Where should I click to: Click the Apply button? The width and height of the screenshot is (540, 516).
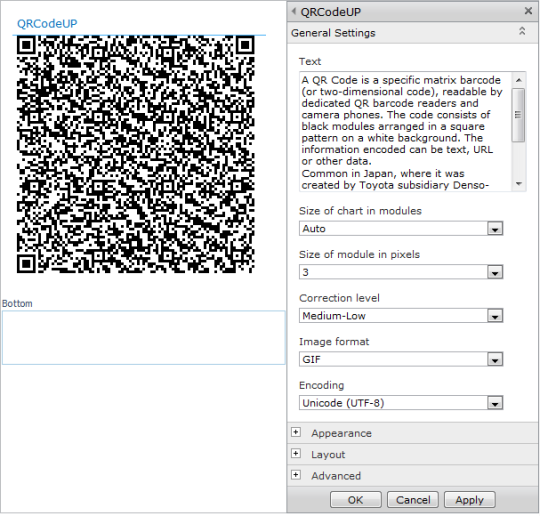470,500
